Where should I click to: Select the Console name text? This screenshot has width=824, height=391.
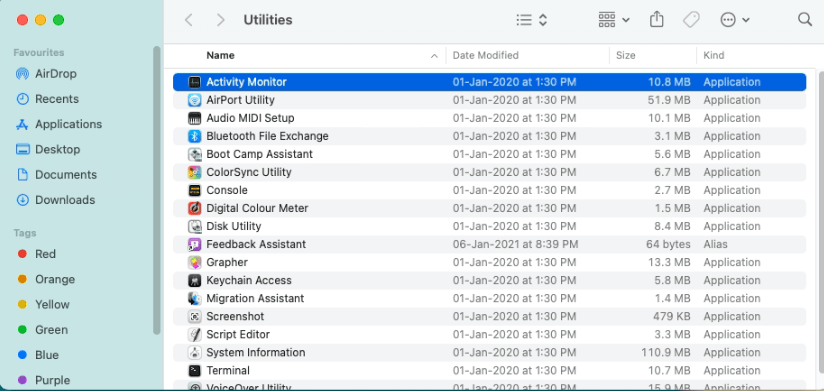click(x=226, y=190)
